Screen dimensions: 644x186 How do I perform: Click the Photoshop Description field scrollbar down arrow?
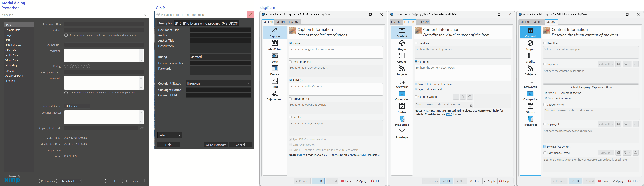[141, 60]
